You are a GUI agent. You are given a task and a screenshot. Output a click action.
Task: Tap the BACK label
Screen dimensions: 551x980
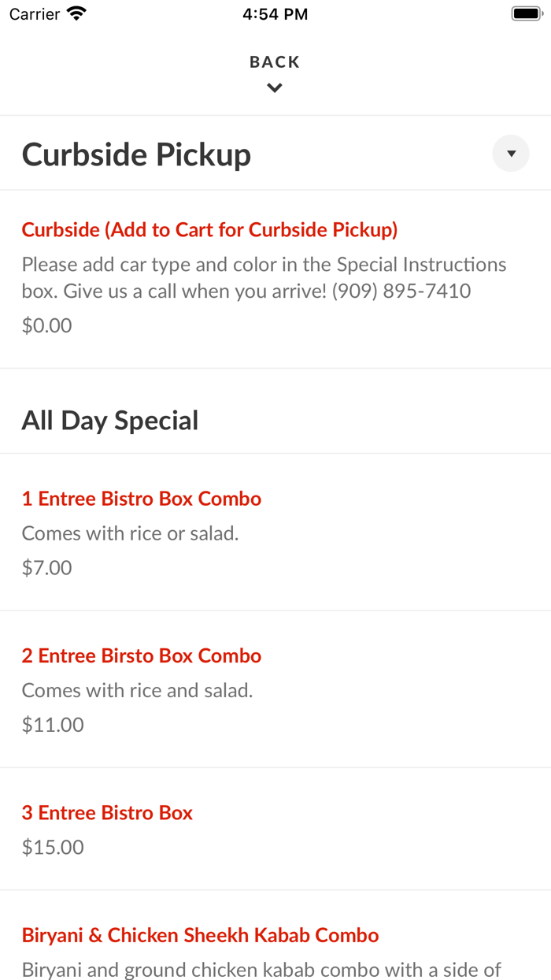(x=274, y=61)
